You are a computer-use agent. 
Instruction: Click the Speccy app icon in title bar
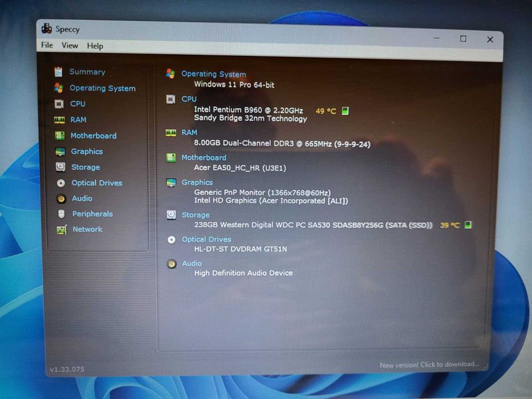[47, 28]
